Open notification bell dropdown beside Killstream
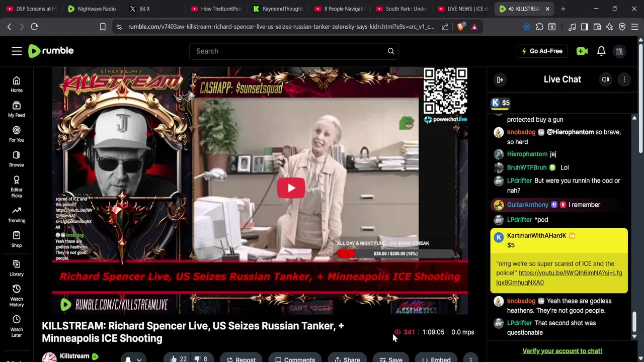Image resolution: width=644 pixels, height=362 pixels. 133,358
